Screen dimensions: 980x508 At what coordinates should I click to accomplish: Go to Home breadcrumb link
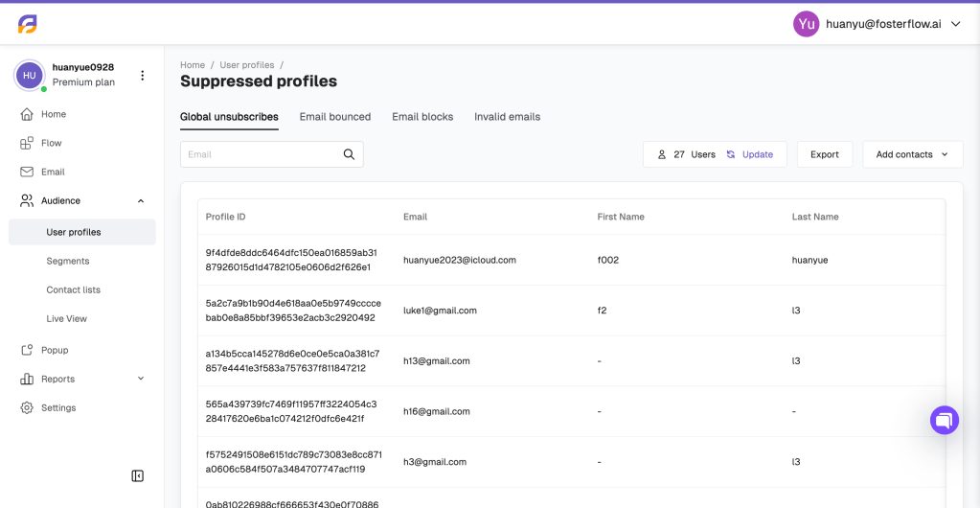pyautogui.click(x=193, y=65)
